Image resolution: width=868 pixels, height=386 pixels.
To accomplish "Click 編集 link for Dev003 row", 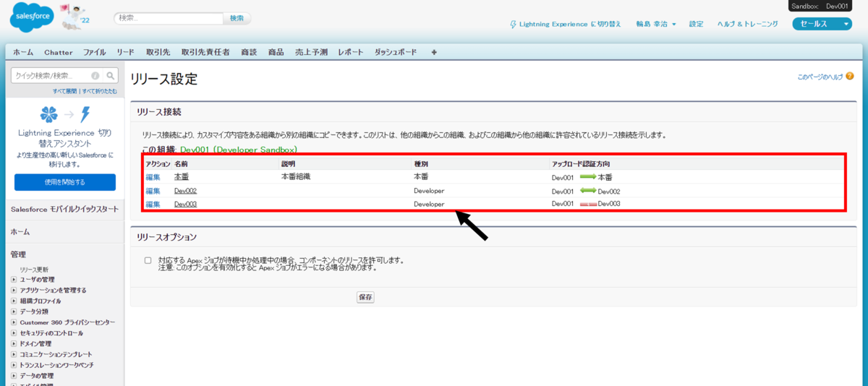I will [x=153, y=205].
